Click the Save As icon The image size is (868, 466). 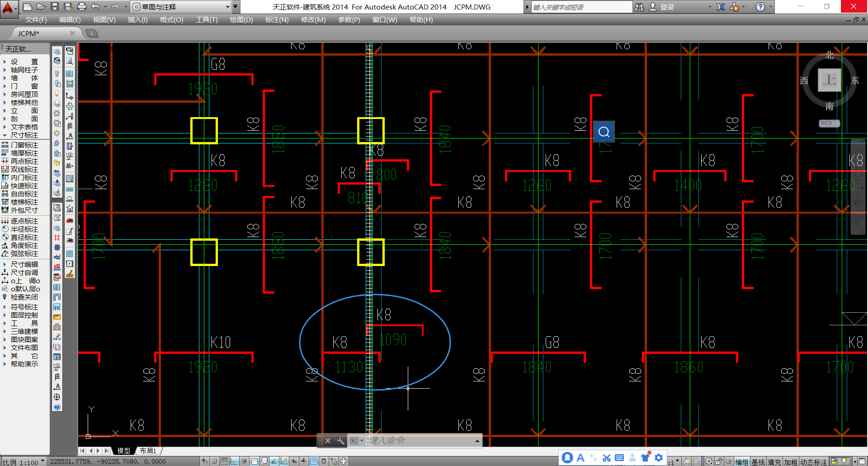pos(68,7)
